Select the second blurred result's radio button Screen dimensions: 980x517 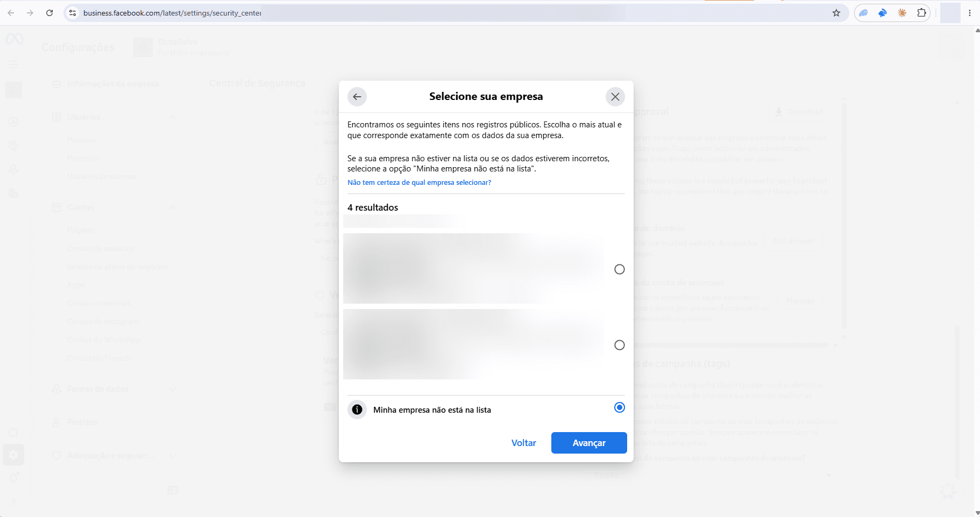(620, 345)
